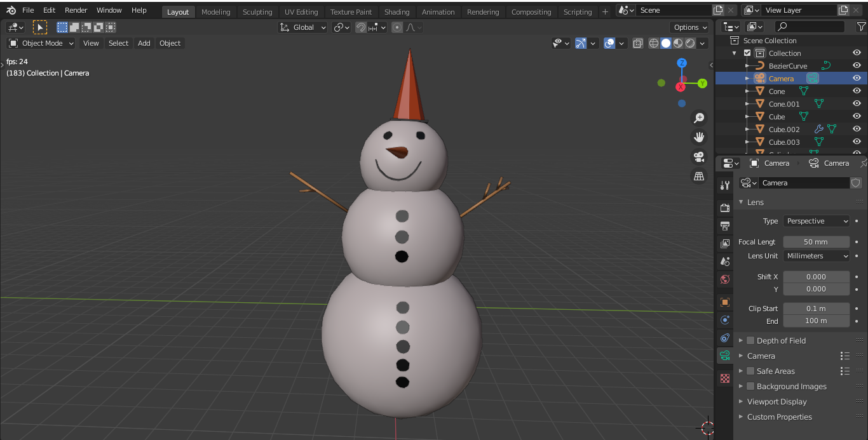Open Texture properties checker tab
868x440 pixels.
tap(724, 378)
